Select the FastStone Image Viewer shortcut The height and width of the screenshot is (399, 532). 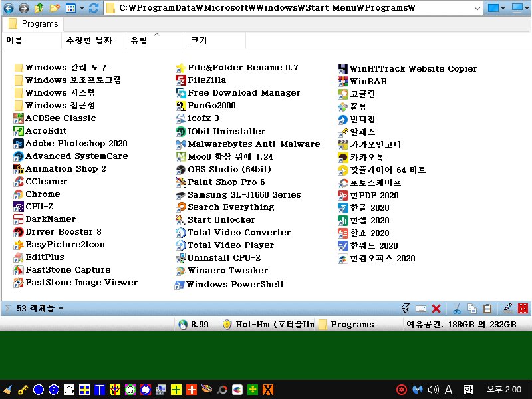pos(76,282)
